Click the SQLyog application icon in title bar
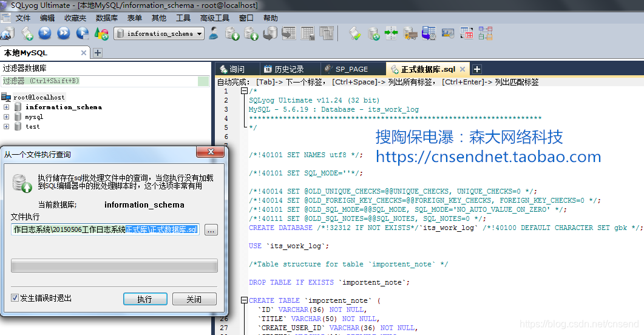This screenshot has width=644, height=335. pos(3,5)
